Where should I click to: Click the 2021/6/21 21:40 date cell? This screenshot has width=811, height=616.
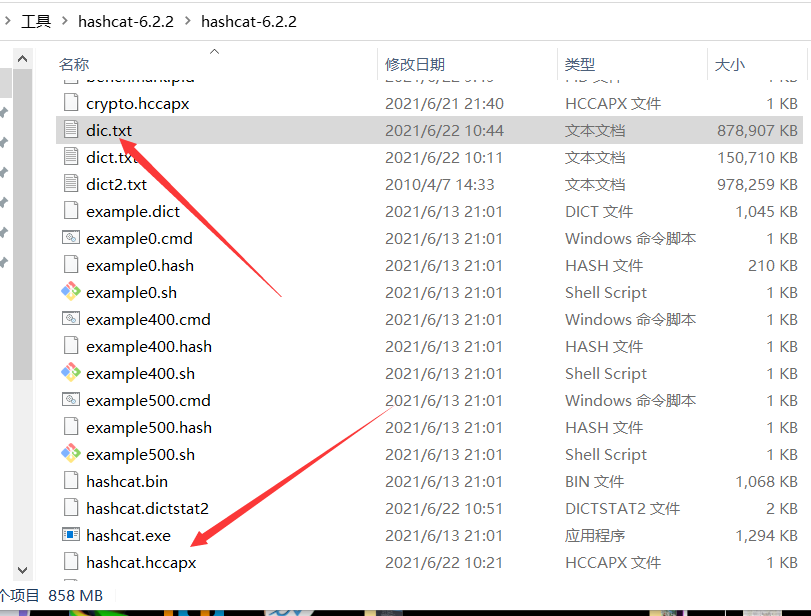(x=444, y=103)
